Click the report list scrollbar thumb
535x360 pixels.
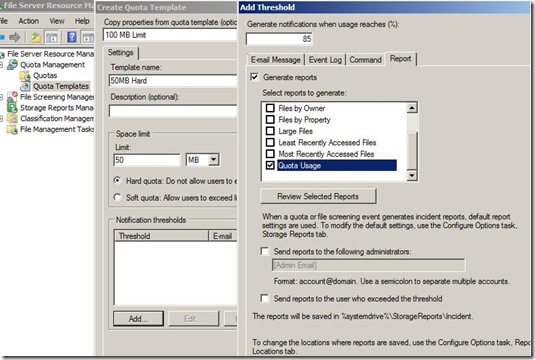(412, 150)
